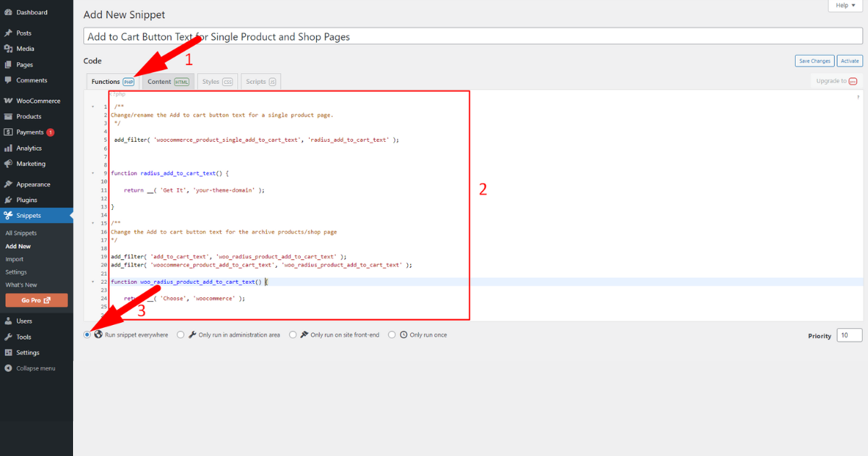Open the Settings sliders icon
The height and width of the screenshot is (456, 868).
8,352
